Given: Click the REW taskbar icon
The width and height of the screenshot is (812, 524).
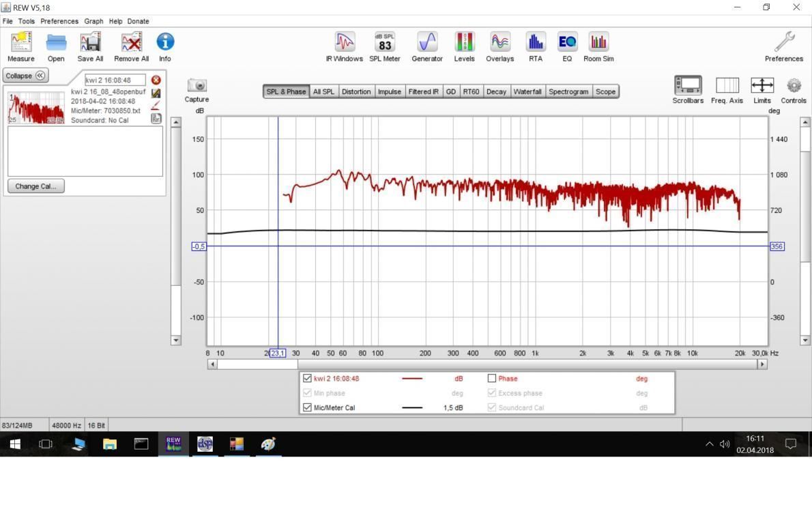Looking at the screenshot, I should click(173, 444).
